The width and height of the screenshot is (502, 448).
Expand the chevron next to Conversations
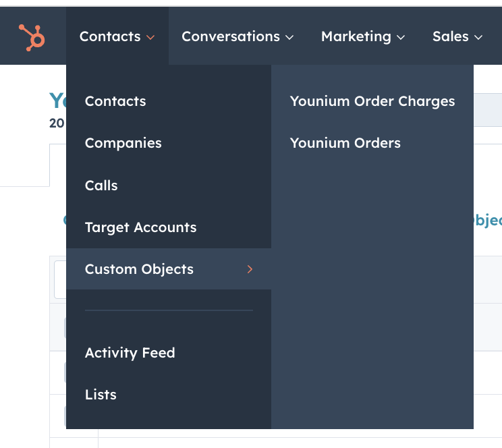[x=289, y=38]
